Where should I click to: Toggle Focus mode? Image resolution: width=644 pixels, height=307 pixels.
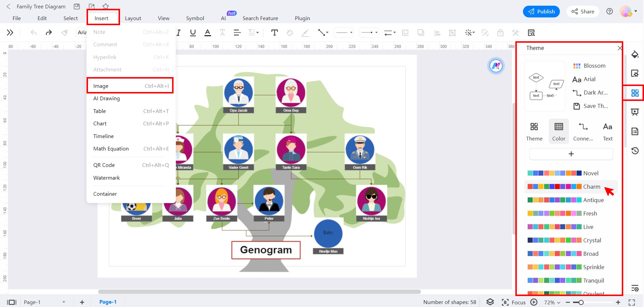pyautogui.click(x=513, y=302)
